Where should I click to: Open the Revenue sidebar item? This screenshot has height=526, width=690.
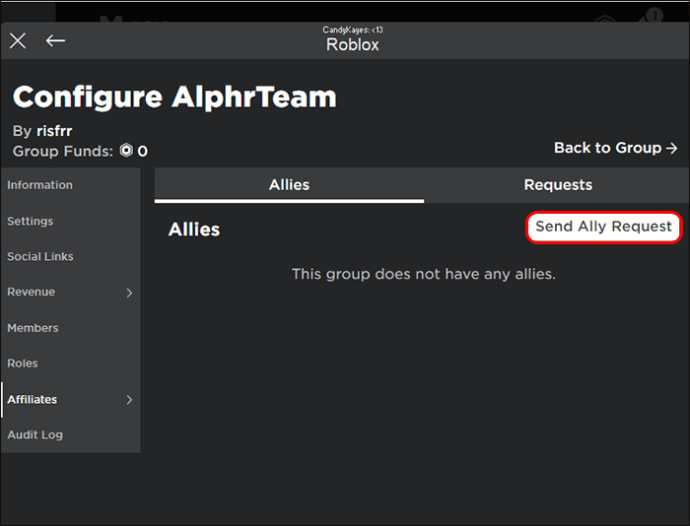point(70,292)
